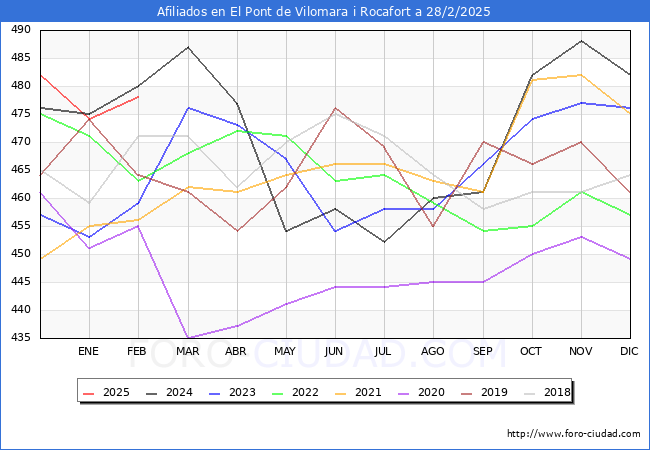Click the 465 y-axis value
The height and width of the screenshot is (450, 650).
pyautogui.click(x=21, y=169)
